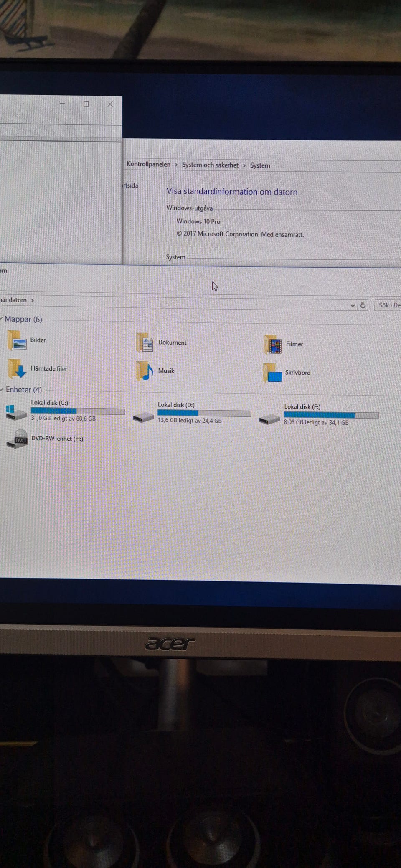The image size is (401, 868).
Task: Click the 'Lokal disk (D:)' label
Action: tap(176, 405)
